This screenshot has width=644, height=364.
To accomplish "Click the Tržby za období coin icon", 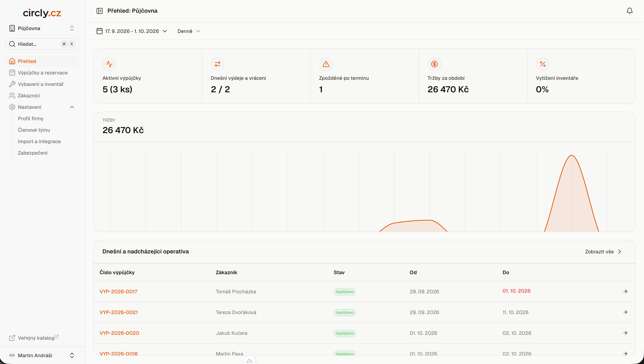I will [434, 64].
